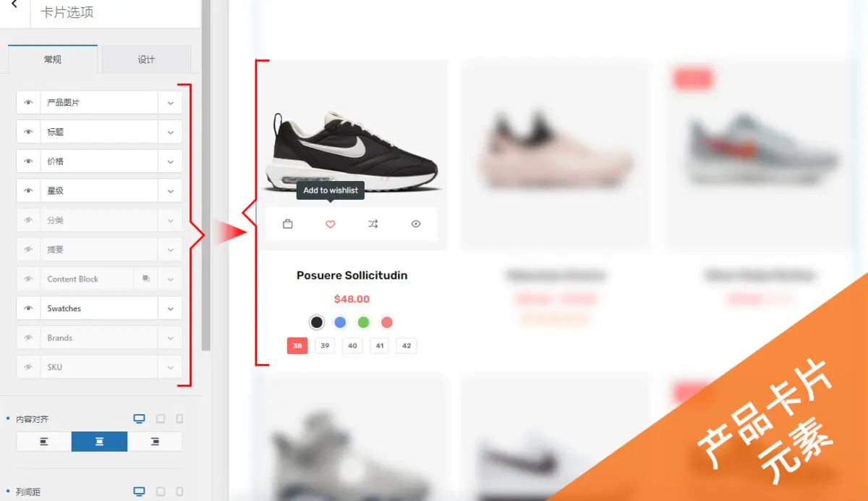Choose right content alignment

(155, 442)
